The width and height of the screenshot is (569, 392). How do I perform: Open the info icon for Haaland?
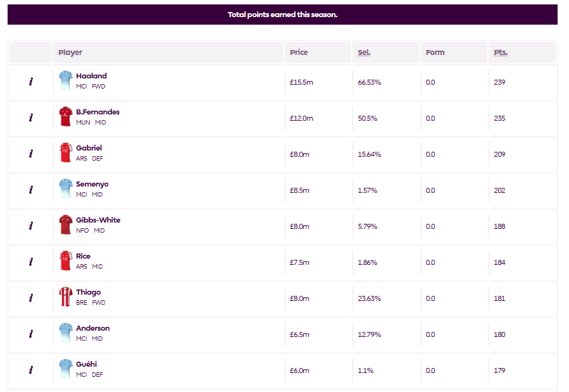click(31, 82)
